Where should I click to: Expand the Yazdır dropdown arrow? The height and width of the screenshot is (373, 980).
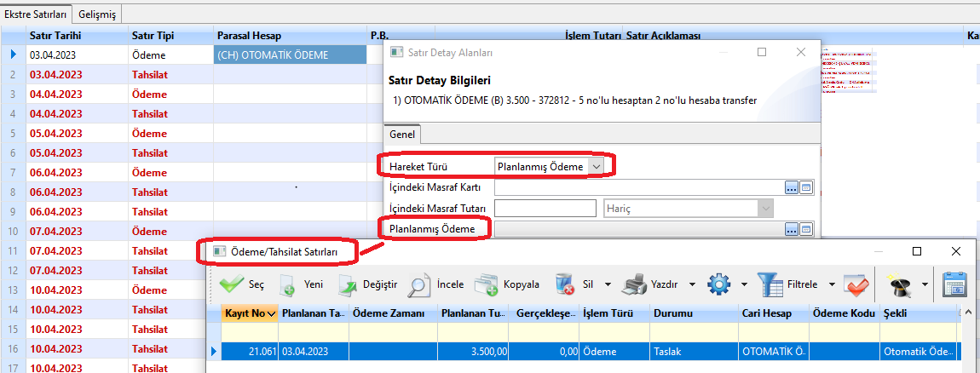coord(691,284)
